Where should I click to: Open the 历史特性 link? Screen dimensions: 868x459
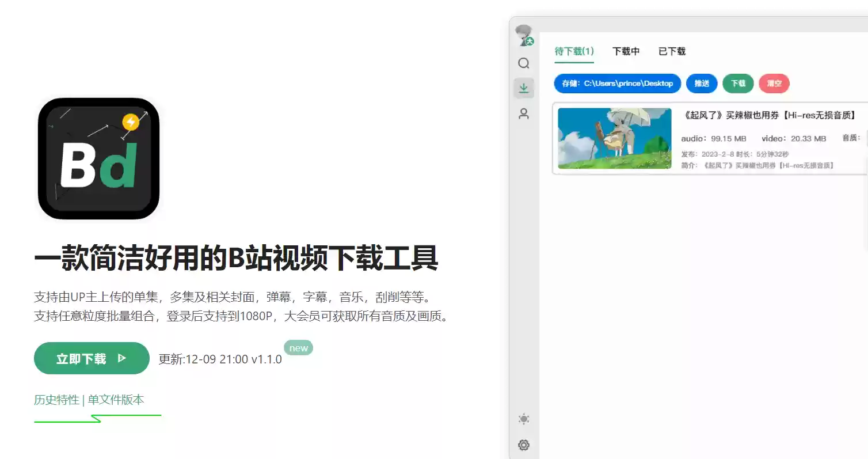tap(57, 399)
